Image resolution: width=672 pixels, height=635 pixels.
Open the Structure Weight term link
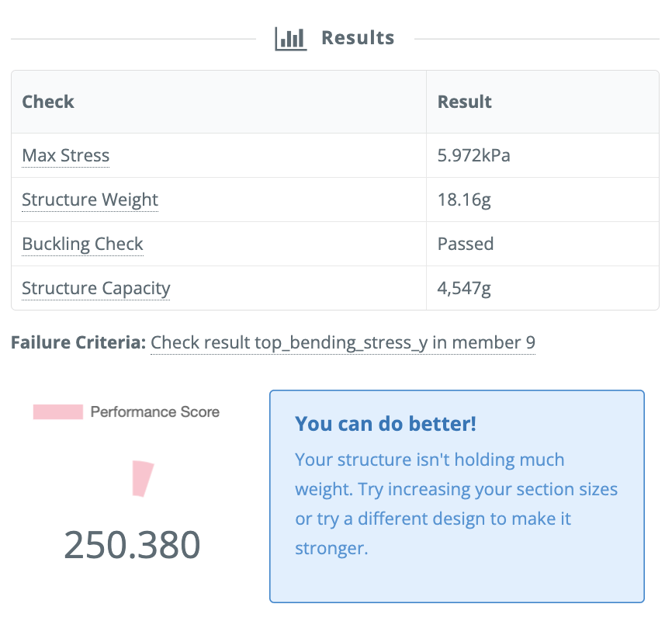pos(90,200)
